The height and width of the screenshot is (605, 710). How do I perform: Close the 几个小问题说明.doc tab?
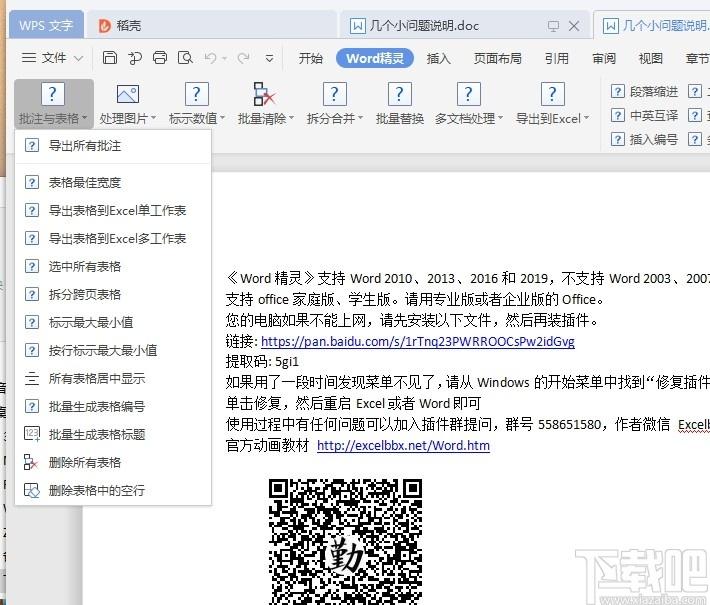(574, 26)
